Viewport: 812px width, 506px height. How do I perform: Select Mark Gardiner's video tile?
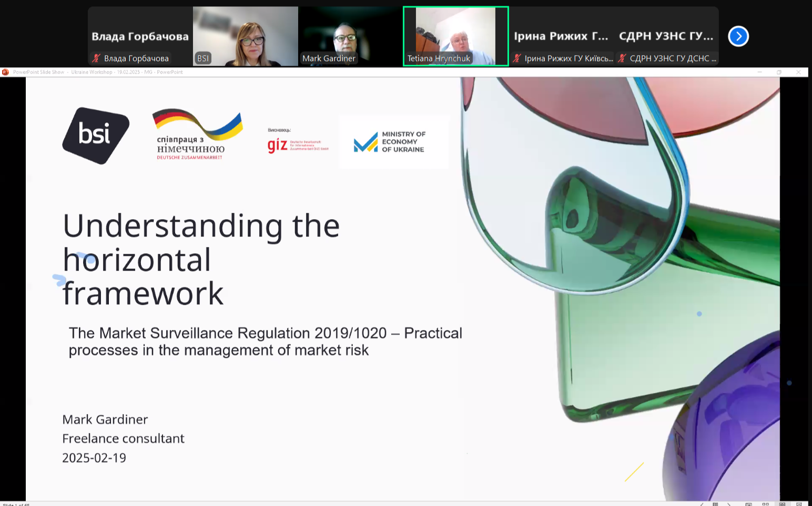click(350, 36)
